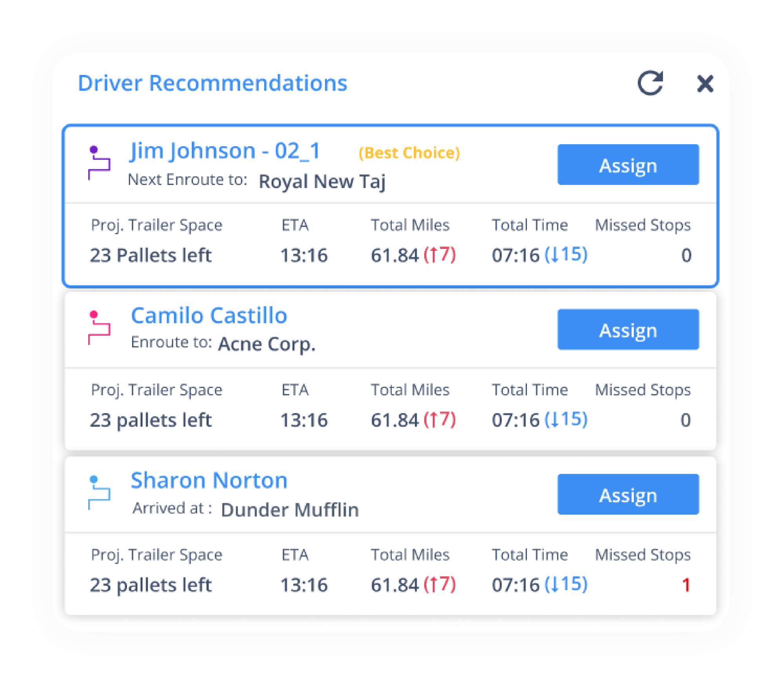The image size is (784, 686).
Task: Click the Best Choice label
Action: 409,153
